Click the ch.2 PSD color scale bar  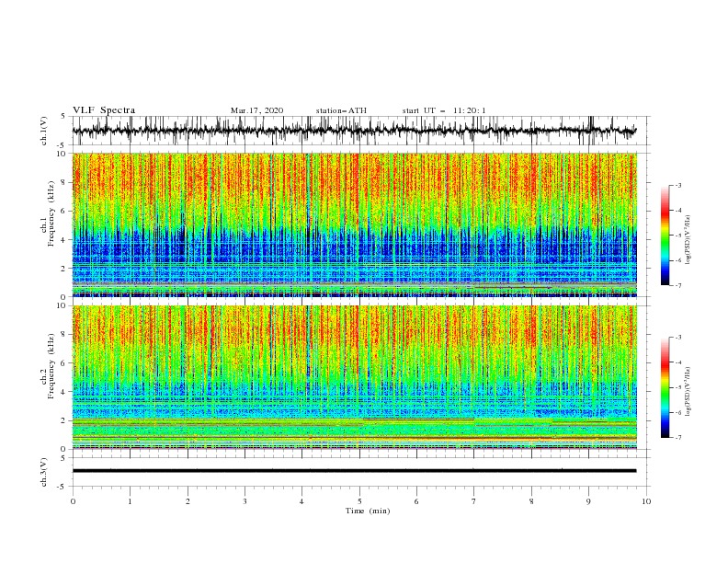tap(665, 387)
